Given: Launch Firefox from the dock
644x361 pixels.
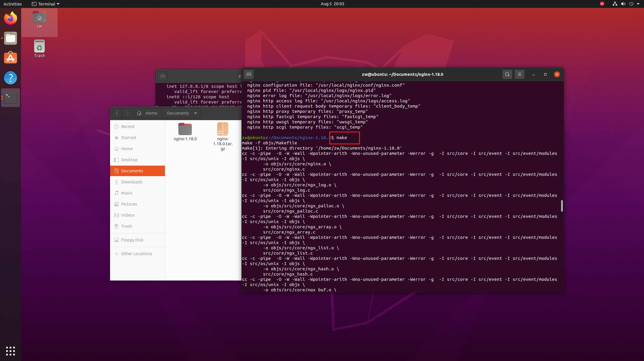Looking at the screenshot, I should [x=11, y=18].
